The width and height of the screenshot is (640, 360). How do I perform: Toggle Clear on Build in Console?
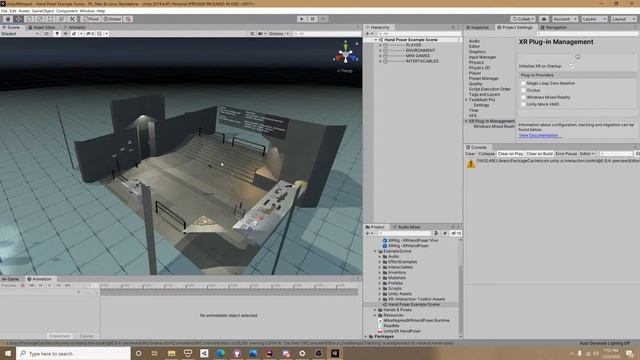(539, 154)
